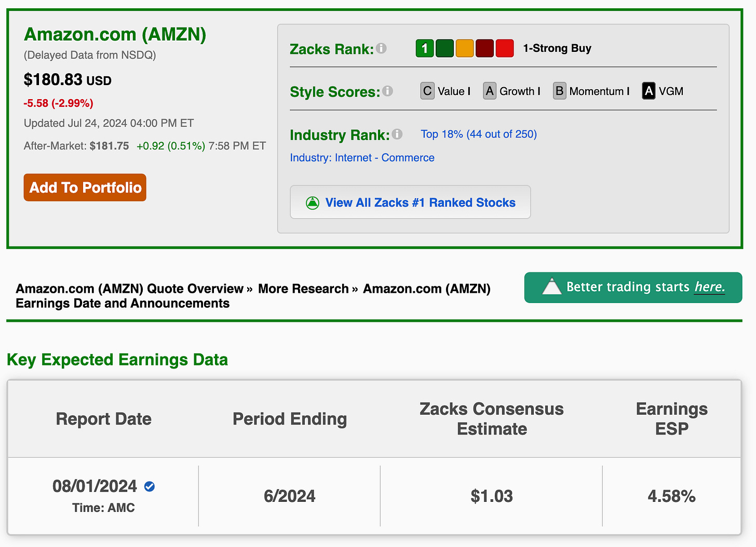This screenshot has height=547, width=756.
Task: Select the dark green rank 2 box
Action: pyautogui.click(x=444, y=48)
